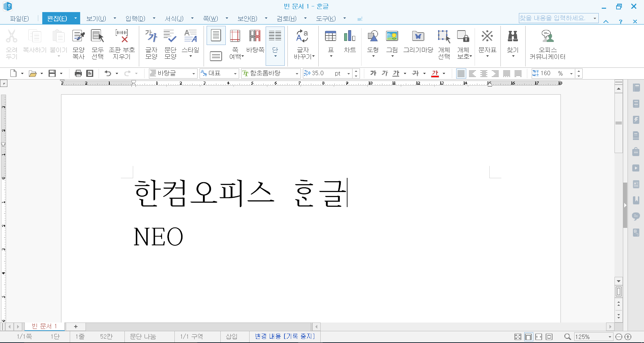Expand the font color dropdown arrow
Screen dimensions: 644x343
coord(444,73)
